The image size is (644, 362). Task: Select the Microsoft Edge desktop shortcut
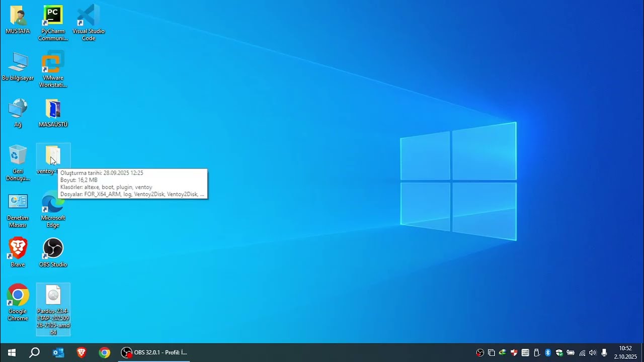[x=53, y=210]
